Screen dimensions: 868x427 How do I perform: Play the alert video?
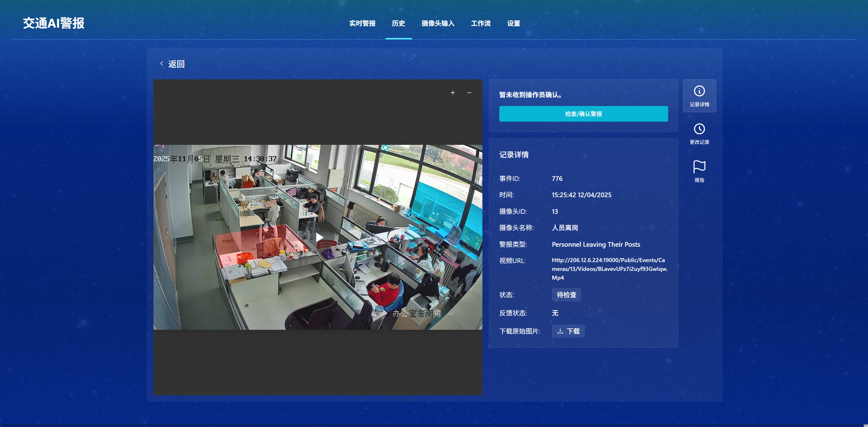click(x=319, y=237)
